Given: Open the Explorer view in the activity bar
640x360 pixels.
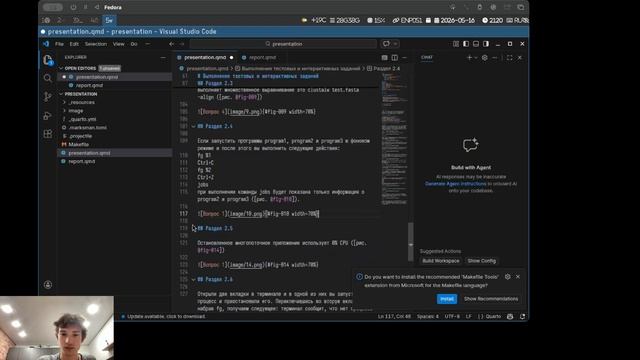Looking at the screenshot, I should coord(48,60).
